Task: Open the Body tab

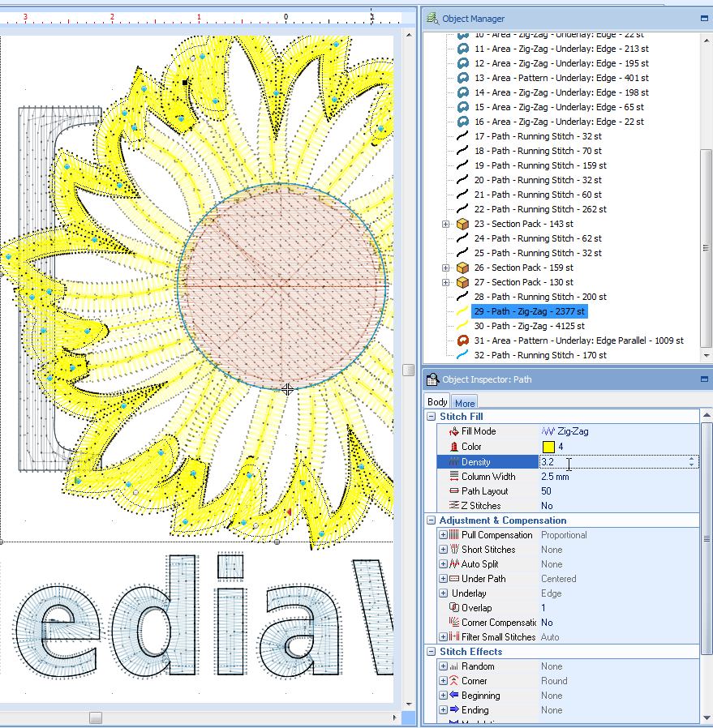Action: [x=437, y=402]
